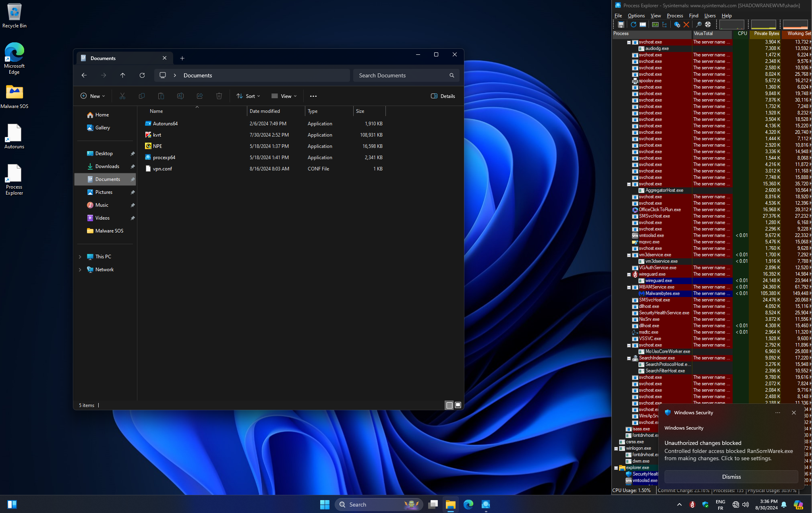The width and height of the screenshot is (812, 513).
Task: Click the red X Kill Process icon
Action: pyautogui.click(x=686, y=25)
